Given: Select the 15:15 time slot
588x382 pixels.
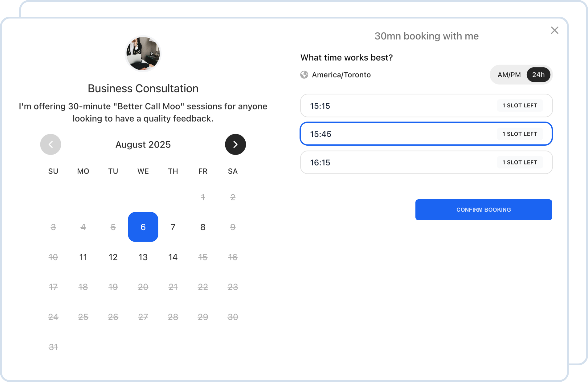Looking at the screenshot, I should click(426, 106).
